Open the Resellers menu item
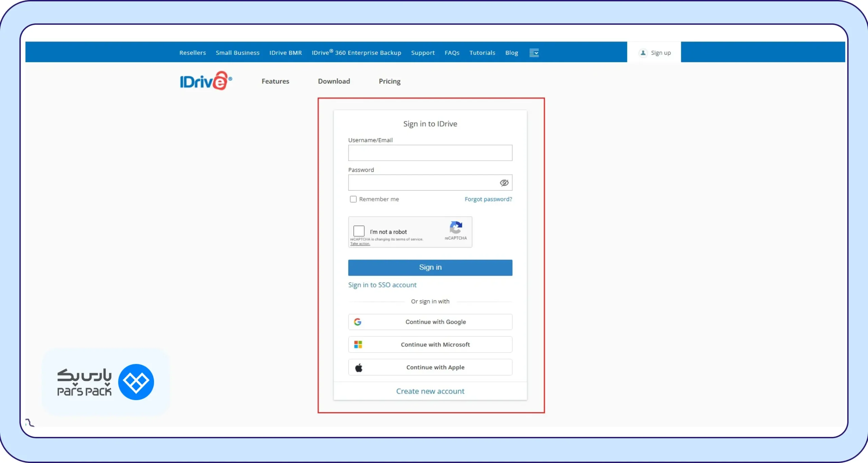868x463 pixels. [x=193, y=53]
